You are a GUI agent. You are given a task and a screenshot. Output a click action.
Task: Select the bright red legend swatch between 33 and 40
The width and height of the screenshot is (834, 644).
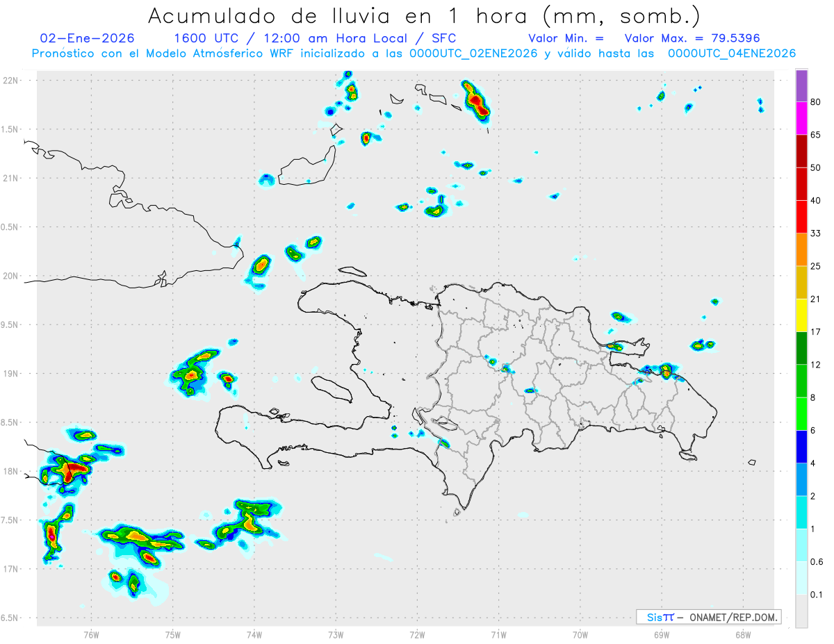click(x=801, y=217)
